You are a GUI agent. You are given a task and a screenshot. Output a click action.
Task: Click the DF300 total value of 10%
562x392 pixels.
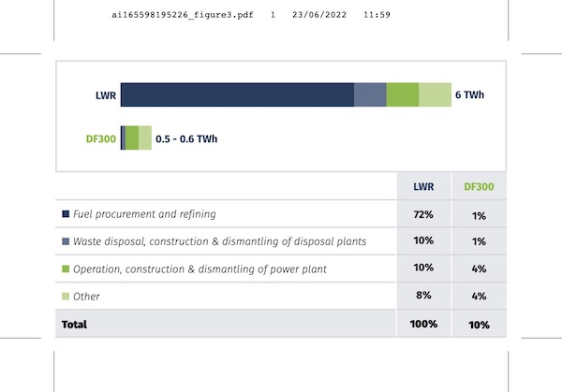coord(480,324)
